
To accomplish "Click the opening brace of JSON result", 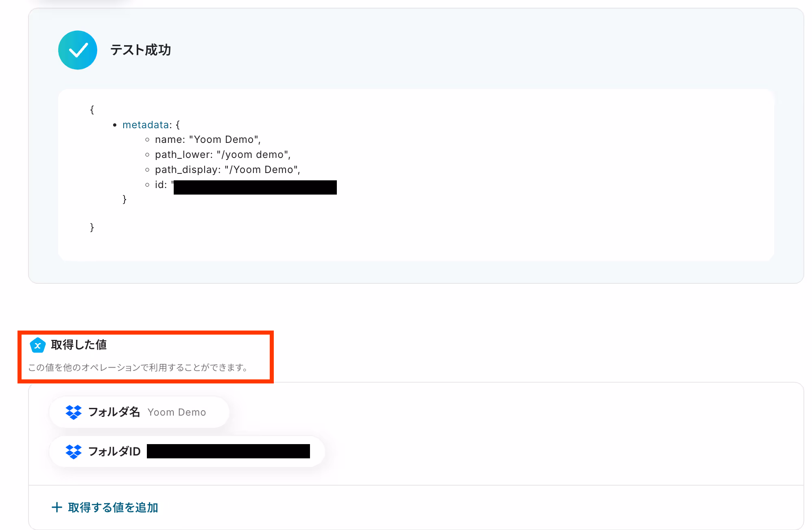I will [92, 110].
